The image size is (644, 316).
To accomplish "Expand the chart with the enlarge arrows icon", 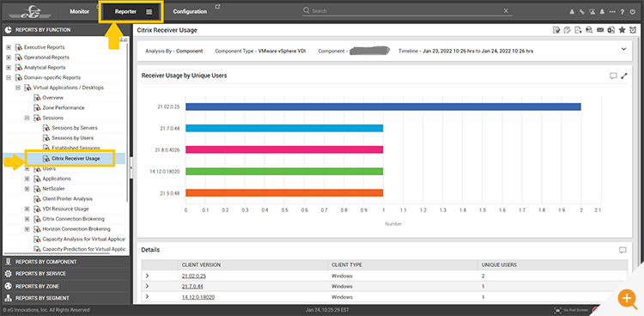I will 624,76.
